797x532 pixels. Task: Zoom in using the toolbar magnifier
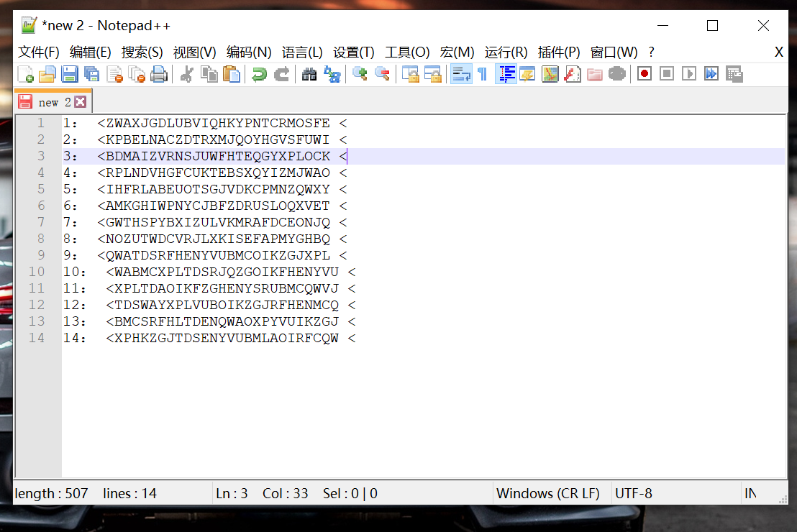[359, 73]
